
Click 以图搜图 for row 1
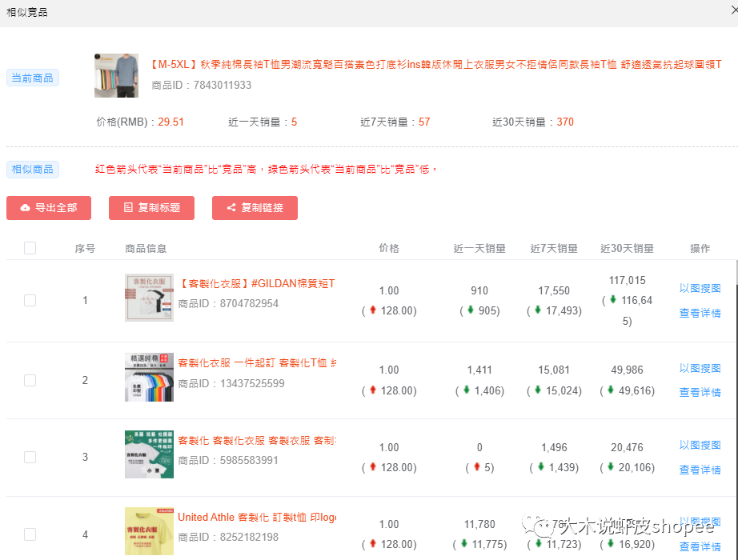pyautogui.click(x=700, y=289)
